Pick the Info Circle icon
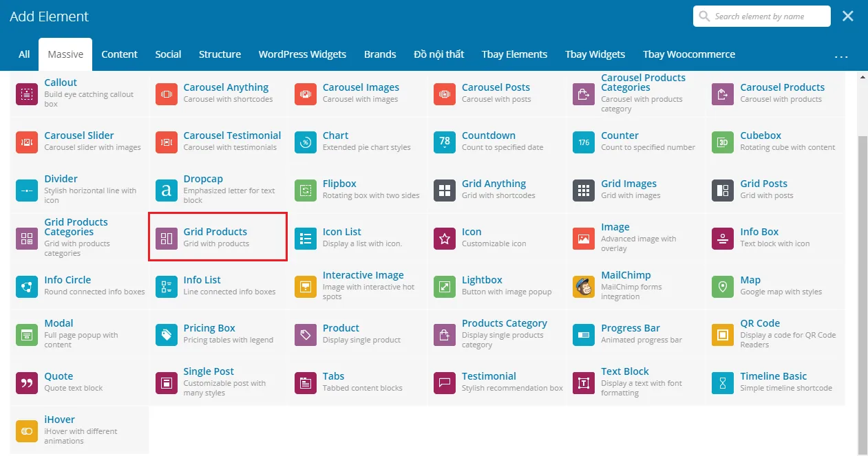Image resolution: width=868 pixels, height=456 pixels. 27,286
